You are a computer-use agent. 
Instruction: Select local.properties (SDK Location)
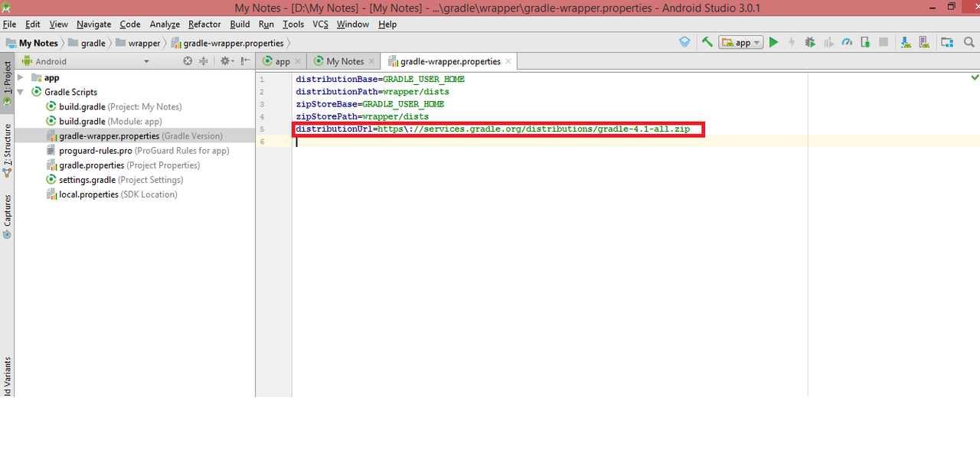pos(112,194)
